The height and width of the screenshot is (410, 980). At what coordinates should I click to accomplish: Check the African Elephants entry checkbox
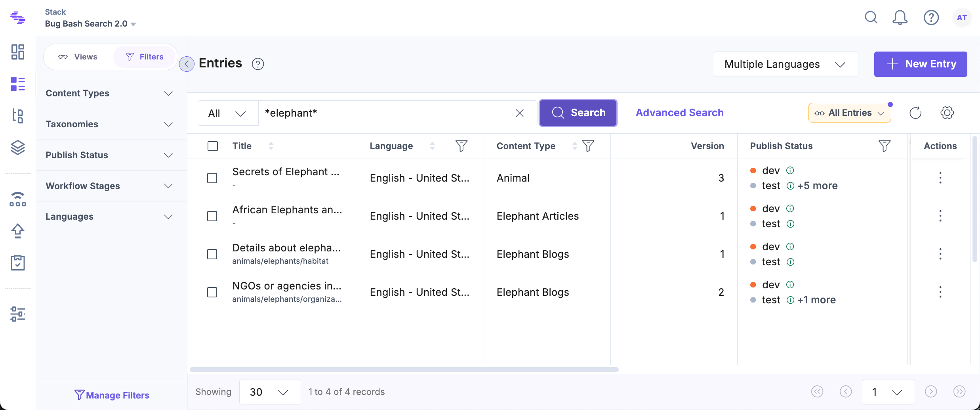(x=212, y=216)
